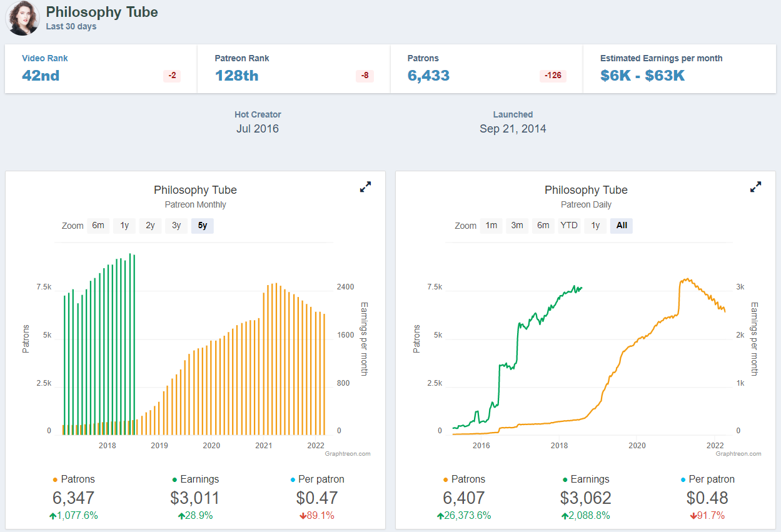Screen dimensions: 781x532
Task: Expand the Patreon Monthly chart to fullscreen
Action: tap(365, 186)
